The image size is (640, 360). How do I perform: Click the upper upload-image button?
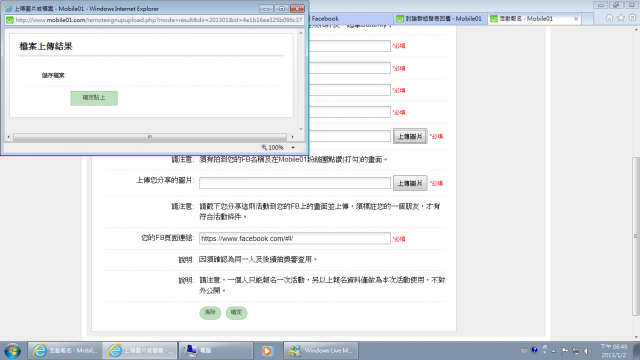click(410, 136)
